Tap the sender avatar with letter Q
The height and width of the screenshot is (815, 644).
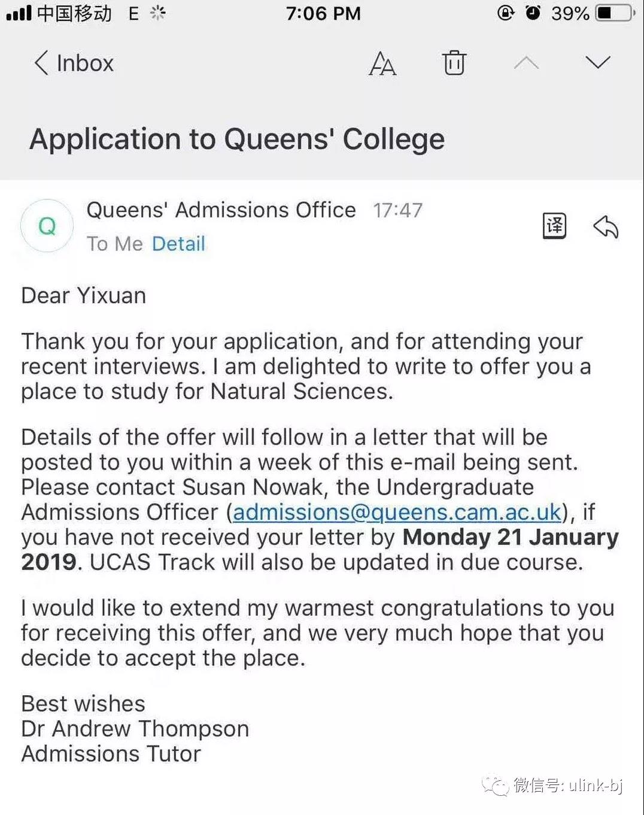click(x=47, y=226)
